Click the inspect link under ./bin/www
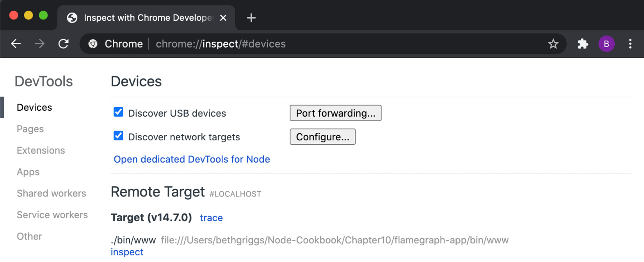This screenshot has height=262, width=644. click(x=127, y=252)
